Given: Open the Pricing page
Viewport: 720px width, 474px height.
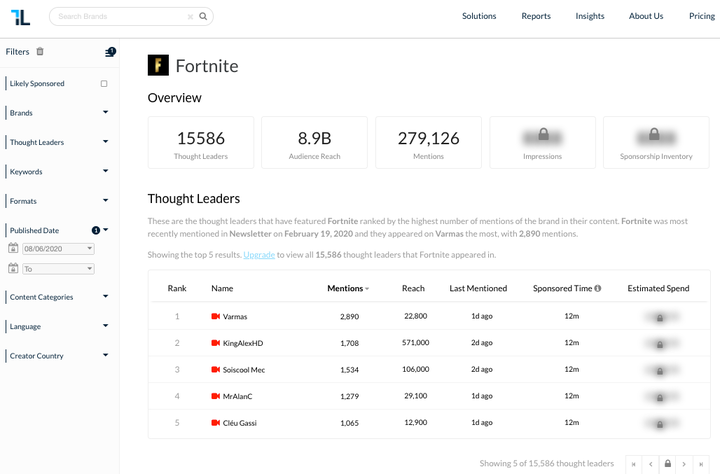Looking at the screenshot, I should (x=702, y=16).
